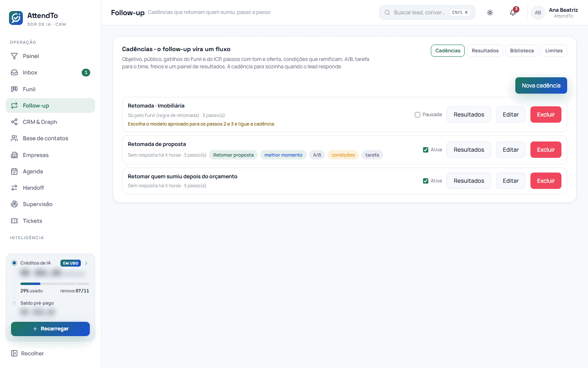The image size is (588, 368).
Task: Click the Base de contatos people icon
Action: 14,138
